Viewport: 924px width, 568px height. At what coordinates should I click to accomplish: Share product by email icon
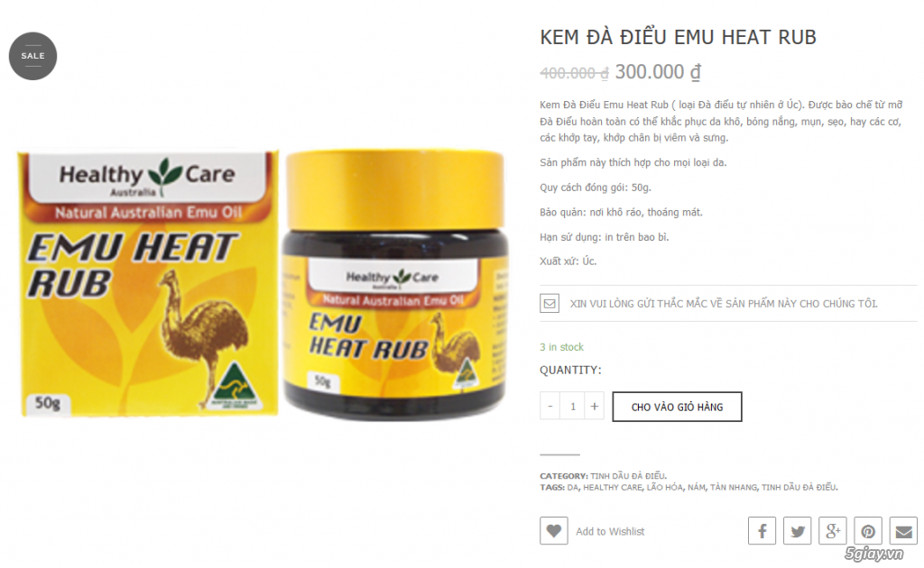coord(902,531)
